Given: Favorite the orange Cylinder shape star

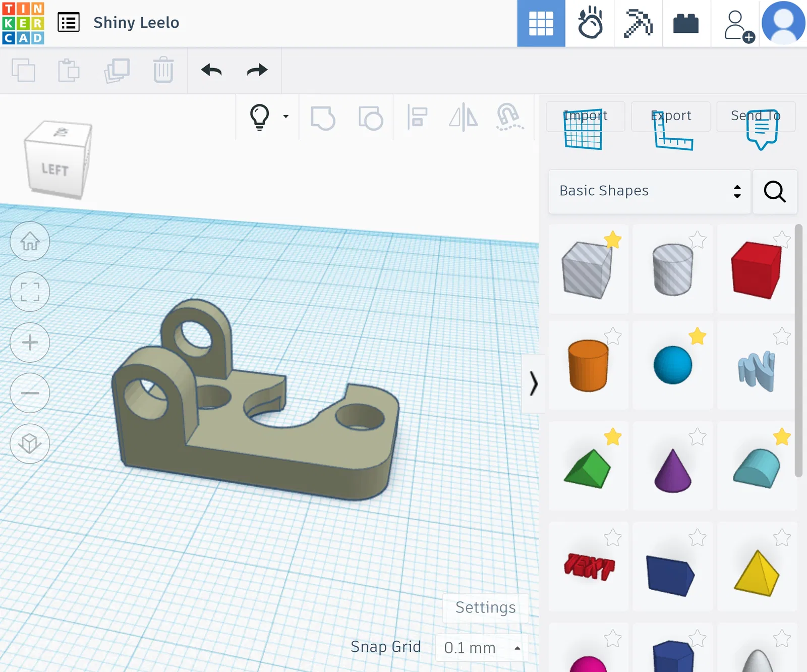Looking at the screenshot, I should [613, 336].
